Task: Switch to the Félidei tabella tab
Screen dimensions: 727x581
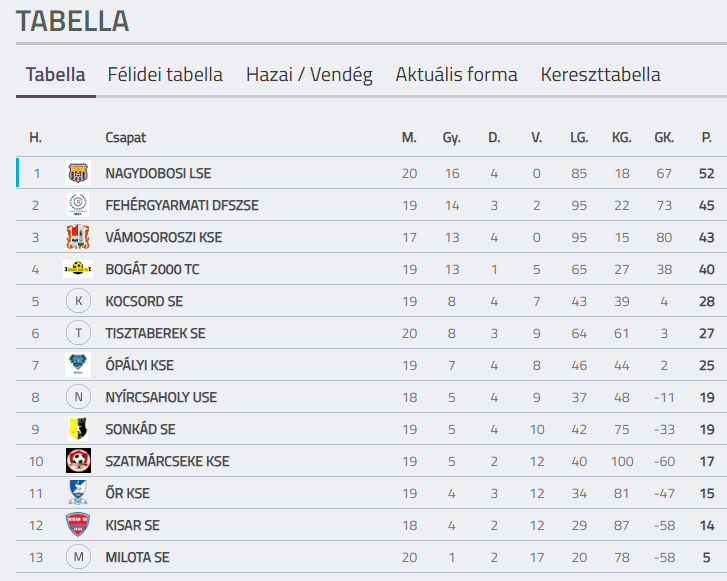Action: pyautogui.click(x=165, y=75)
